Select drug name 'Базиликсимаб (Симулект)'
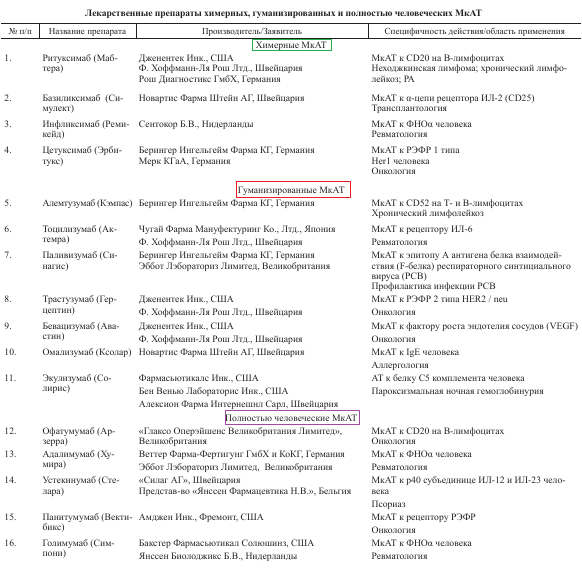This screenshot has height=571, width=582. (x=82, y=103)
